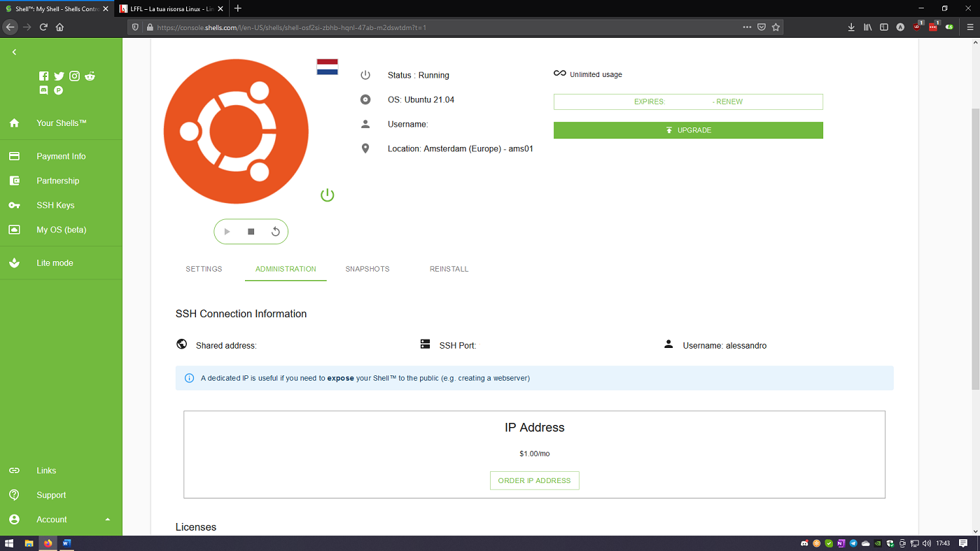
Task: Click the green power icon beside Ubuntu logo
Action: click(x=327, y=195)
